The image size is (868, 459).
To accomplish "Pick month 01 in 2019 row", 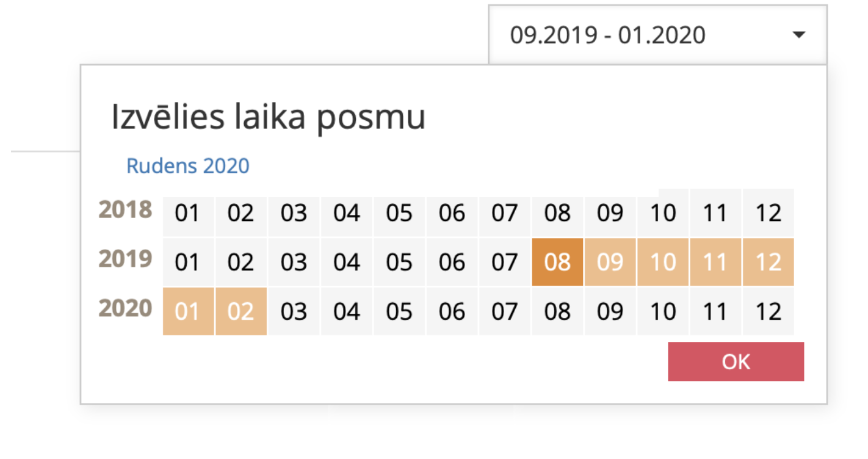I will [187, 262].
